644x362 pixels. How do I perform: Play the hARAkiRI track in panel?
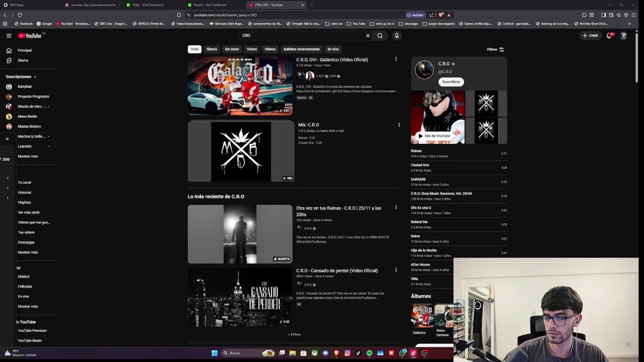point(459,182)
